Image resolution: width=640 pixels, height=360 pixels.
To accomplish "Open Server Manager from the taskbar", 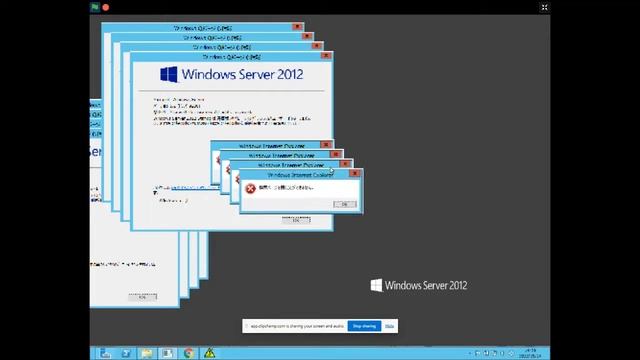I will (x=105, y=353).
